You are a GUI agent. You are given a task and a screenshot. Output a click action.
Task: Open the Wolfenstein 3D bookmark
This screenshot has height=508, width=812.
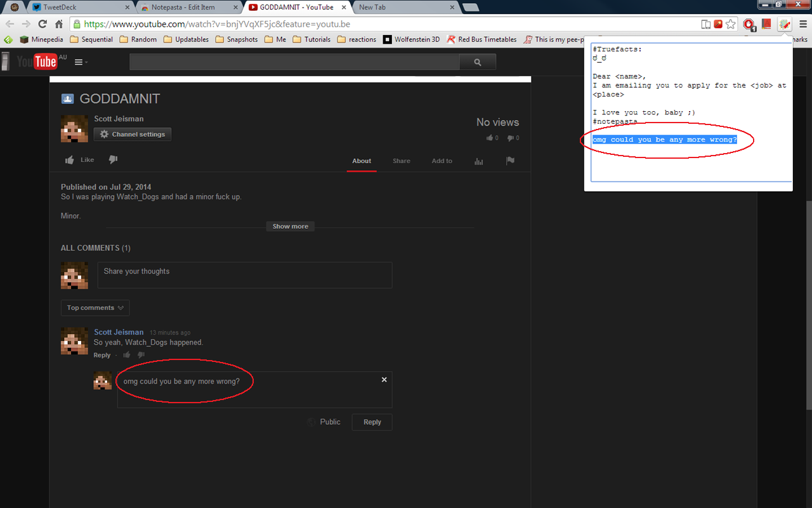(411, 39)
